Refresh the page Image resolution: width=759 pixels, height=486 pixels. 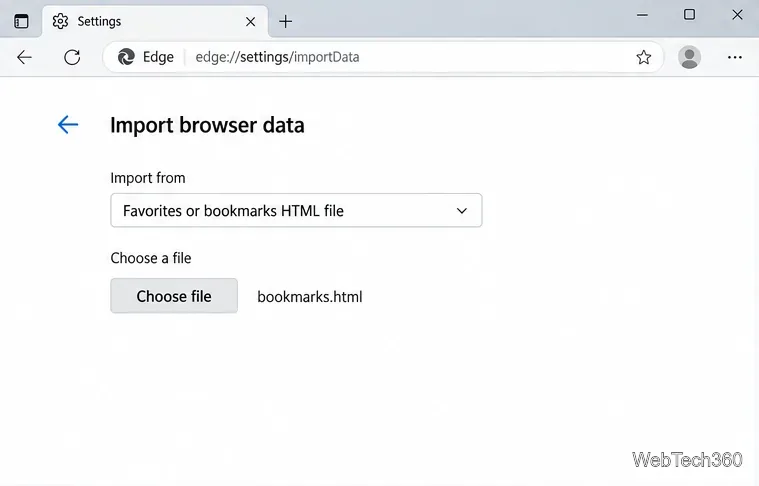click(x=72, y=57)
